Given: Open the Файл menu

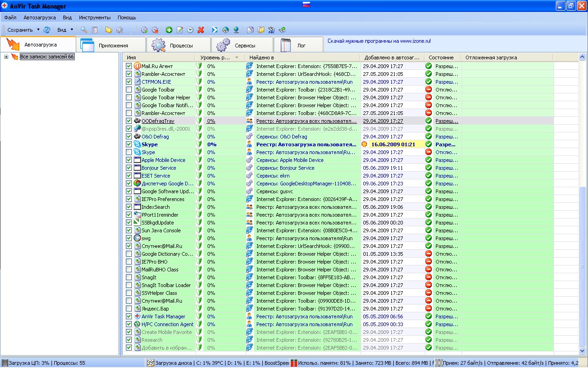Looking at the screenshot, I should [11, 17].
